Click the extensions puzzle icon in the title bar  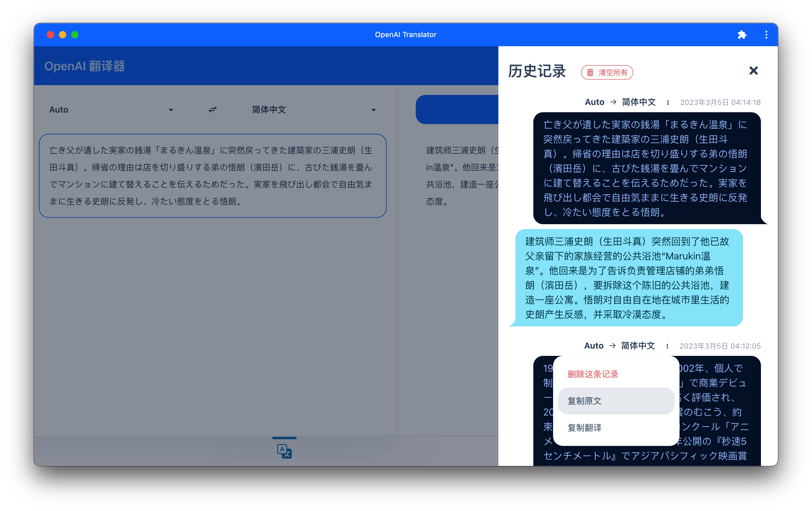[x=742, y=34]
